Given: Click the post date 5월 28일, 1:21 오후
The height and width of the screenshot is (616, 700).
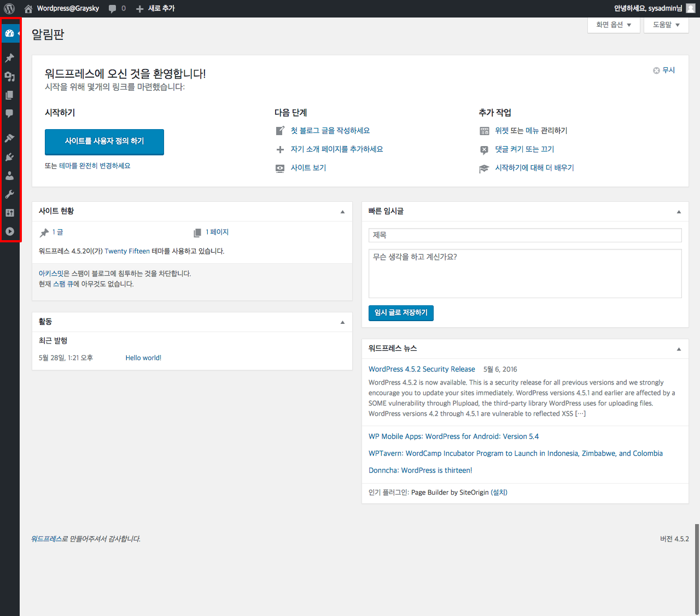Looking at the screenshot, I should [66, 358].
